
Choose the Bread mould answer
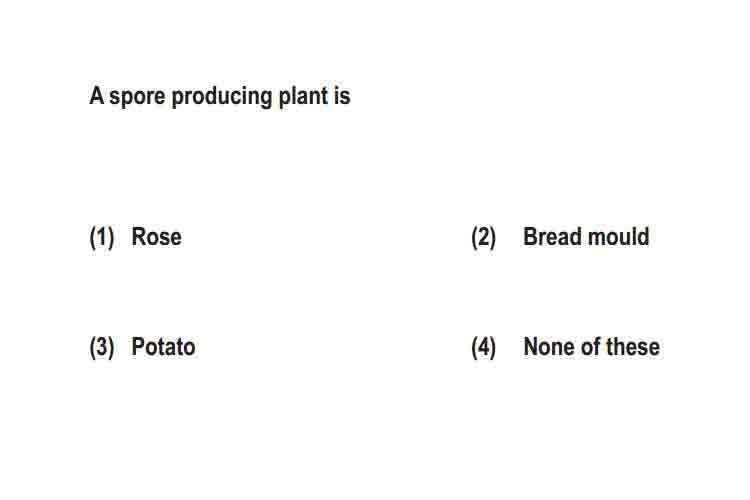coord(586,237)
